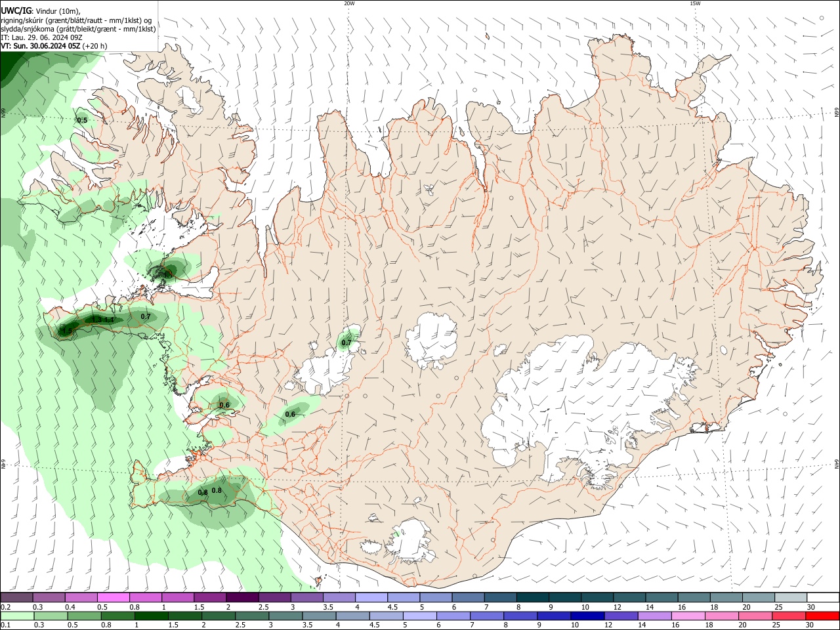Click the 'UWC/IG: Vindur (10m)' title text
840x630 pixels.
tap(41, 10)
